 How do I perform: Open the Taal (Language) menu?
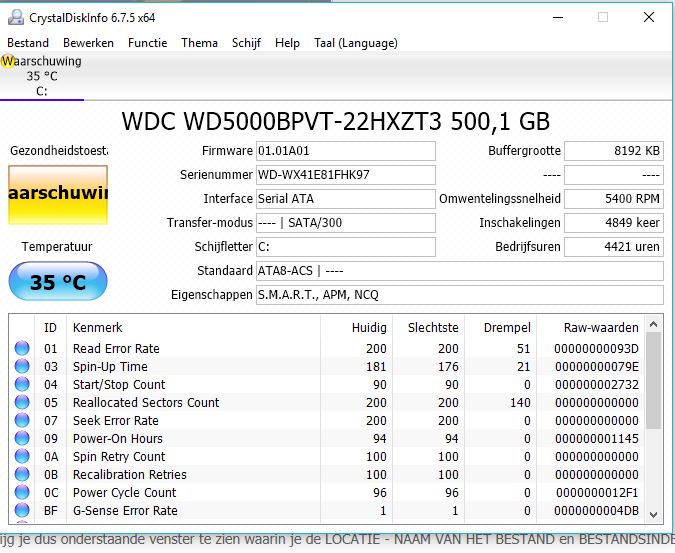pos(356,43)
